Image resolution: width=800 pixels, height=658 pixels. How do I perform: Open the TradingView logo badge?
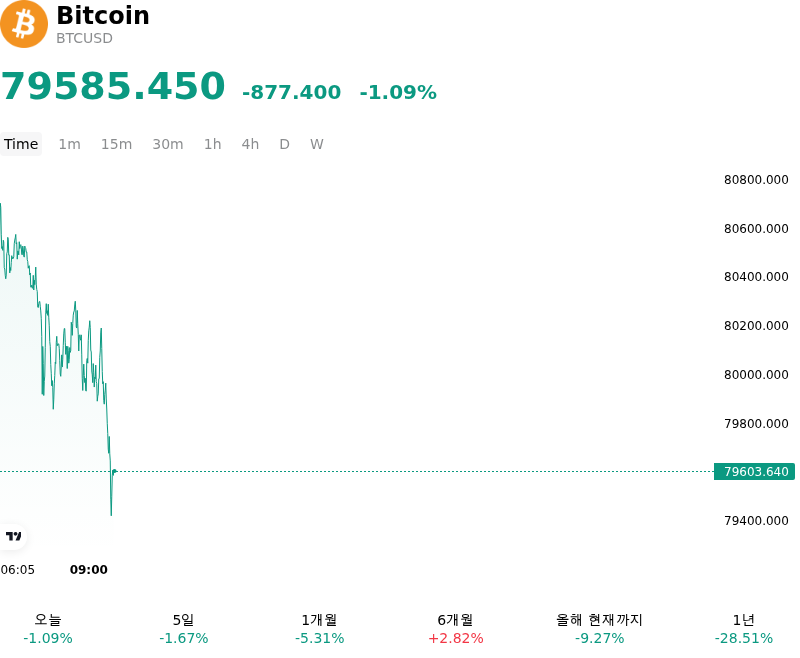point(13,536)
